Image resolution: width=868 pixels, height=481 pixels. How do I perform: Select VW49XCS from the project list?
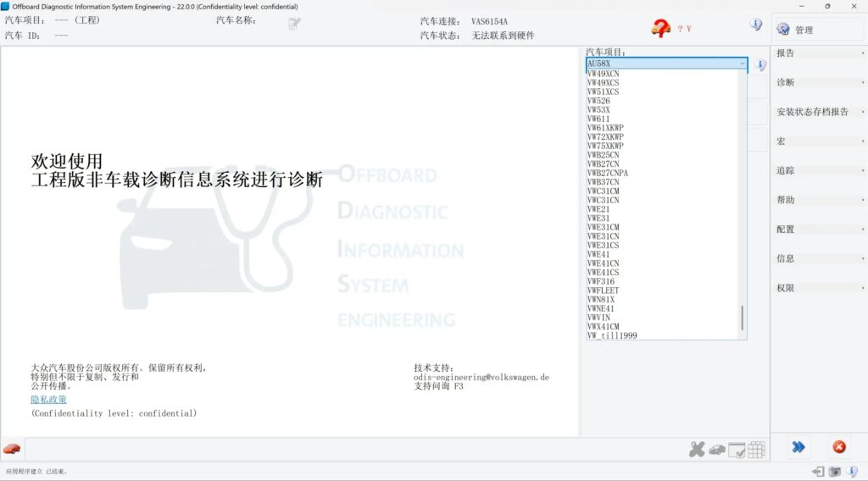[x=662, y=82]
